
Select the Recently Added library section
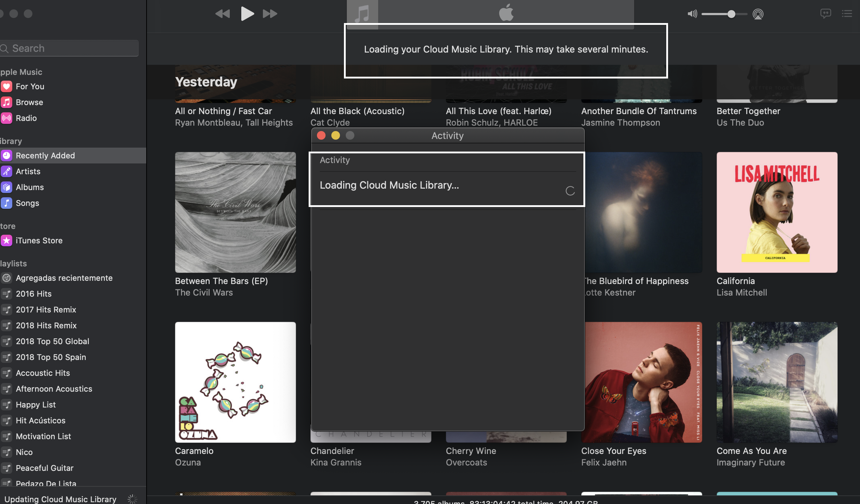pos(45,155)
